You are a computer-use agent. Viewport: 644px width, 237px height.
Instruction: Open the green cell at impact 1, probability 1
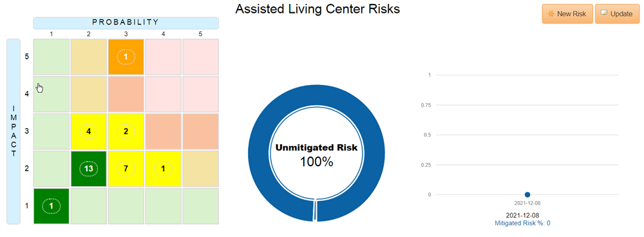(52, 206)
